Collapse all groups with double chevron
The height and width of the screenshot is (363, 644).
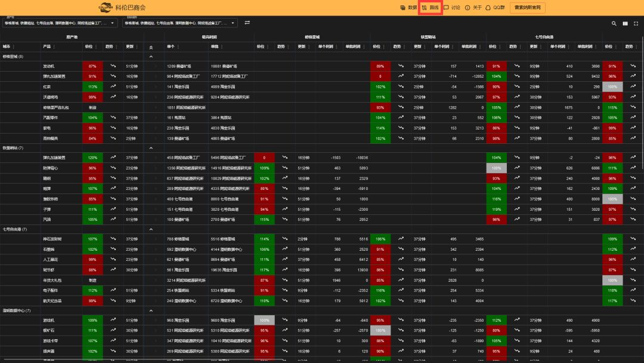point(151,47)
